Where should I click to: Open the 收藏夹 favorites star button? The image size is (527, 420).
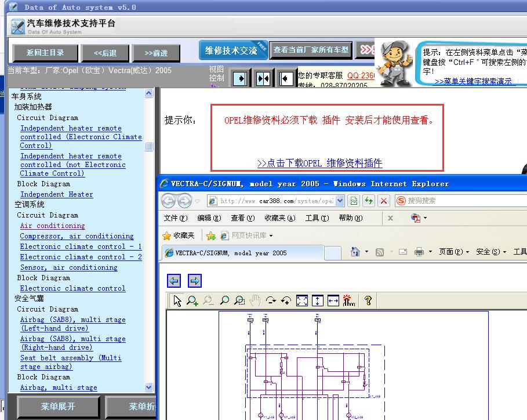click(x=179, y=236)
